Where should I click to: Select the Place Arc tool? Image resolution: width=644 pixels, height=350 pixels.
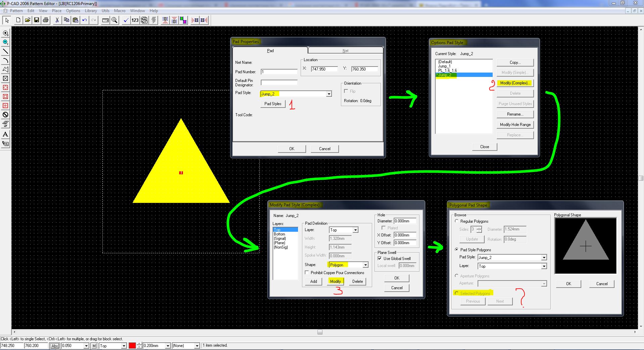(5, 60)
